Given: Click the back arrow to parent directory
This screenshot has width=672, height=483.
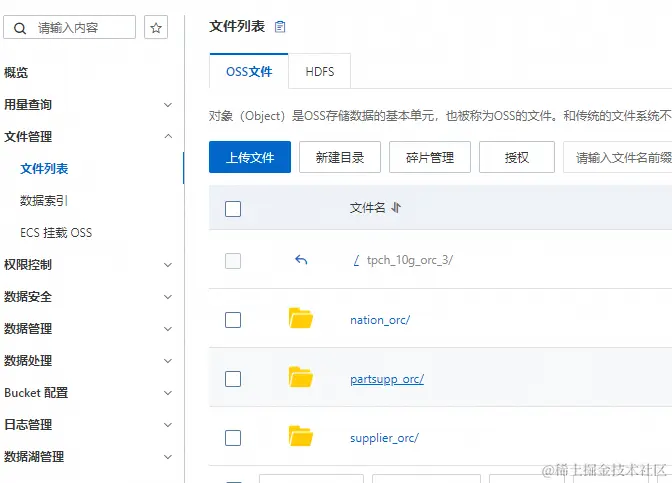Looking at the screenshot, I should click(x=301, y=260).
